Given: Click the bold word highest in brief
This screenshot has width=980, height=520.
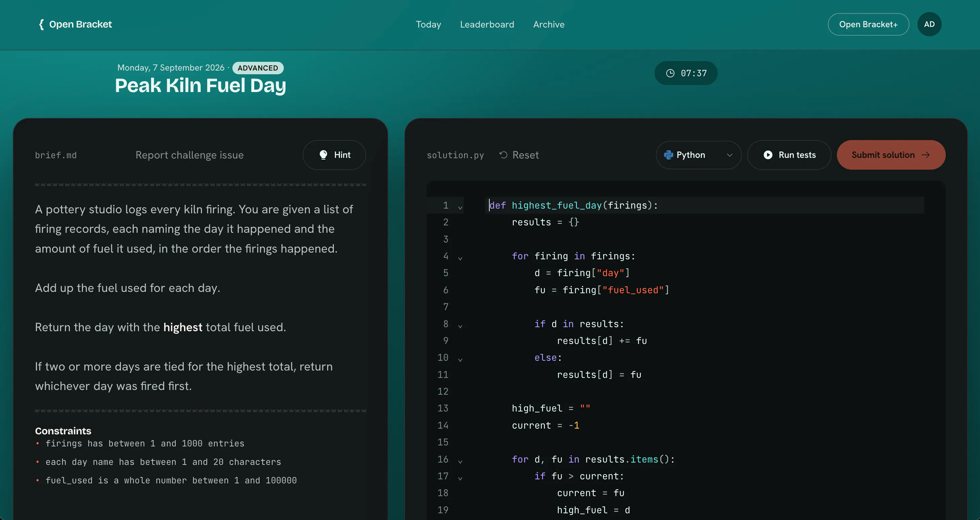Looking at the screenshot, I should click(183, 327).
